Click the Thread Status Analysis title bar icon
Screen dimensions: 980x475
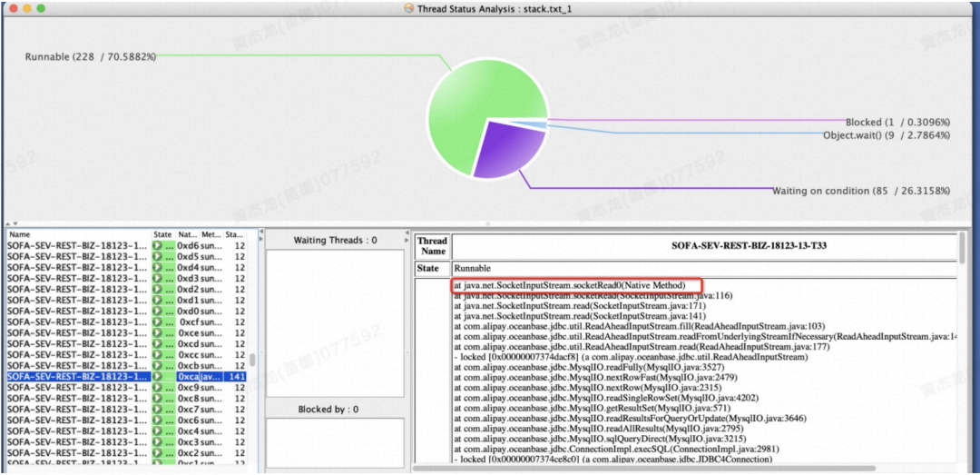408,9
